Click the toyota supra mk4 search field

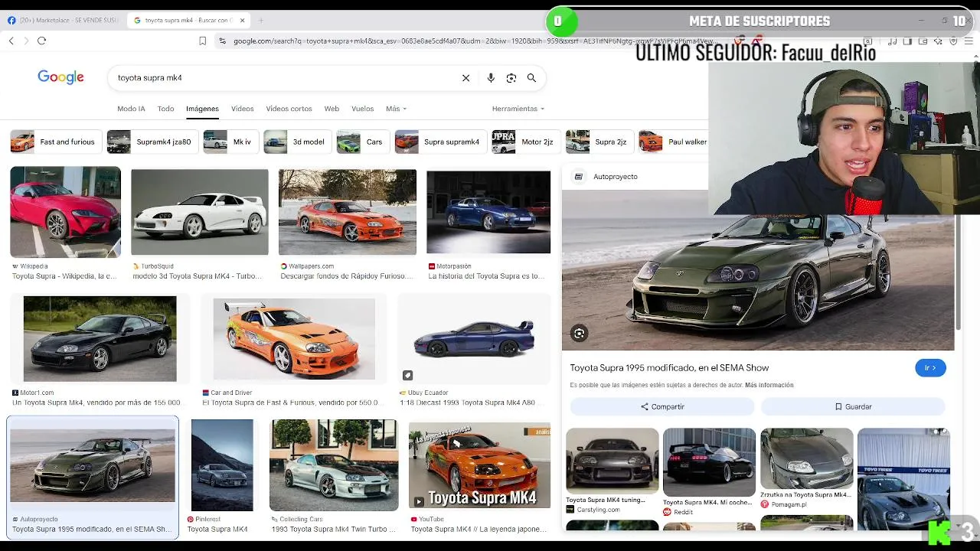pos(283,78)
